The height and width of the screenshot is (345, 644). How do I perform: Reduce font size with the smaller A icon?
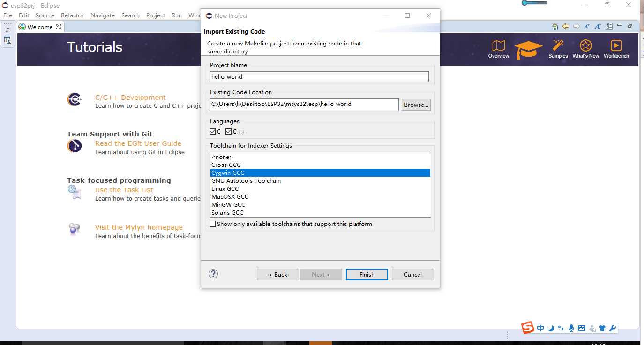click(x=587, y=26)
